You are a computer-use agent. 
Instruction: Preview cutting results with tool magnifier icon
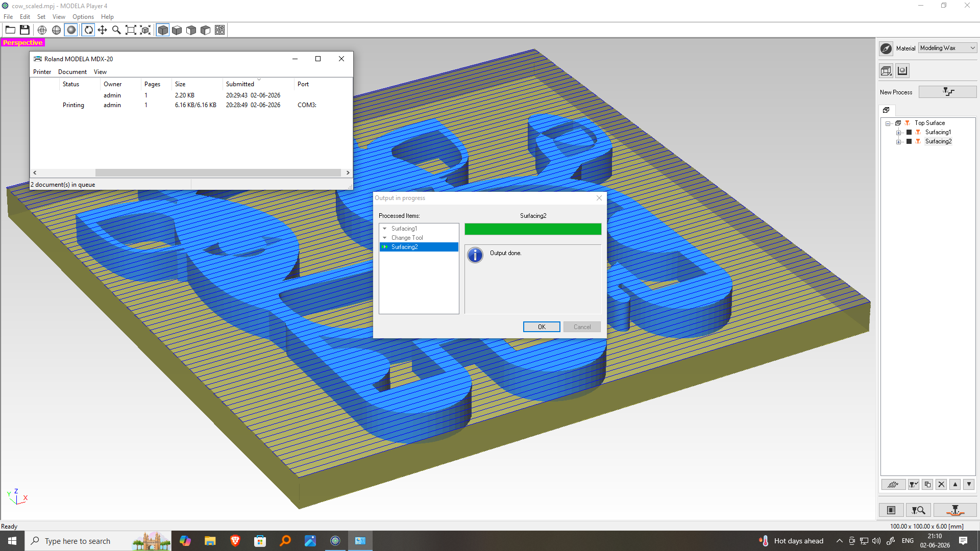click(x=918, y=510)
